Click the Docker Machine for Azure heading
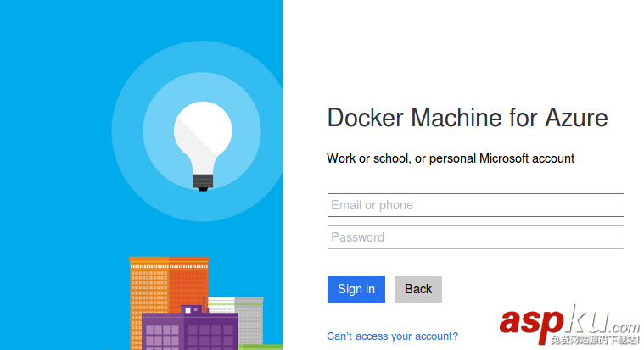 [468, 118]
